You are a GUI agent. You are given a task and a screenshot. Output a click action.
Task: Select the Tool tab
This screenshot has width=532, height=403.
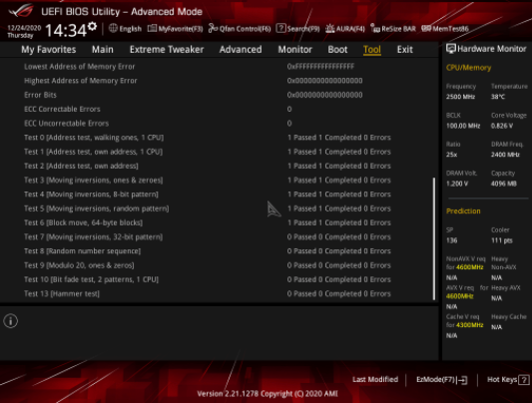tap(372, 50)
